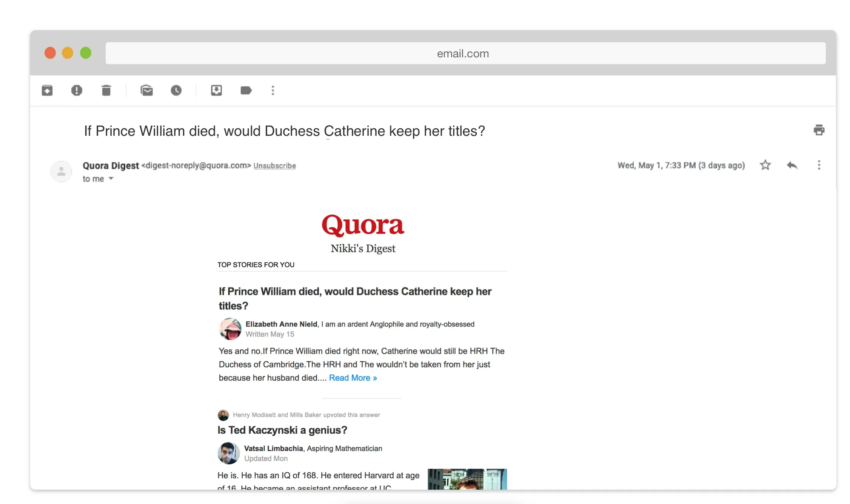This screenshot has width=850, height=504.
Task: Expand the 'to me' recipient details
Action: coord(111,179)
